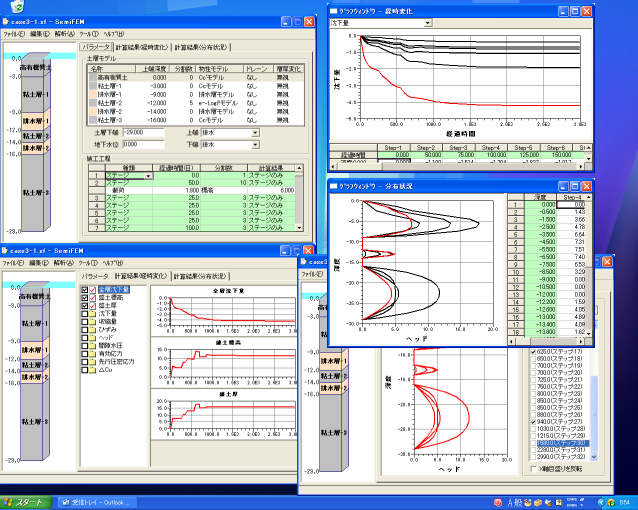Click folder icon beside 間隙水圧 item
638x510 pixels.
pos(93,346)
